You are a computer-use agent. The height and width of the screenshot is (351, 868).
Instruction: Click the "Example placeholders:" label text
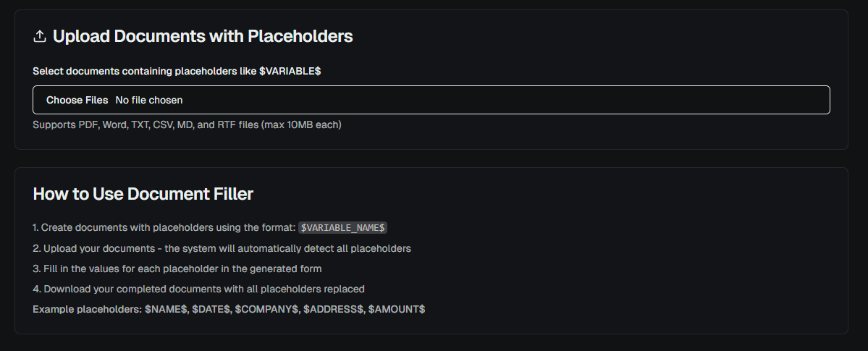(x=88, y=309)
